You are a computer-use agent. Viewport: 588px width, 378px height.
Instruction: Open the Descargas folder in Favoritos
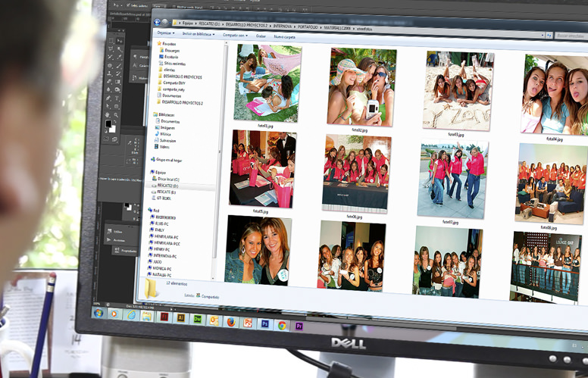click(170, 50)
